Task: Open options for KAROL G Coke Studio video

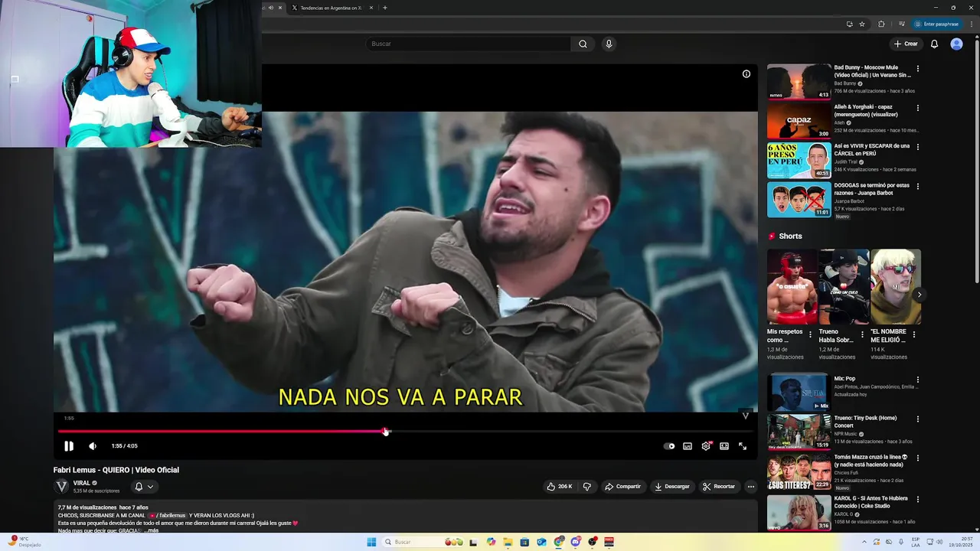Action: click(x=917, y=499)
